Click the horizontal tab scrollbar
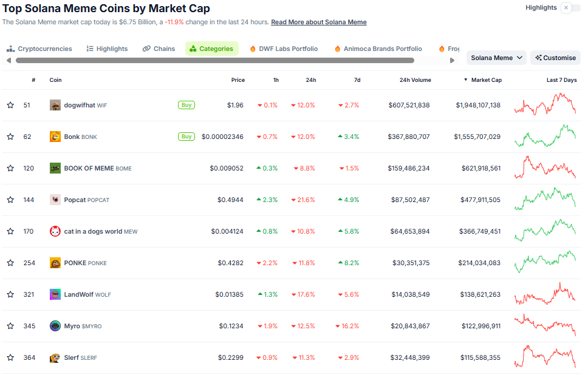The width and height of the screenshot is (588, 375). (215, 61)
